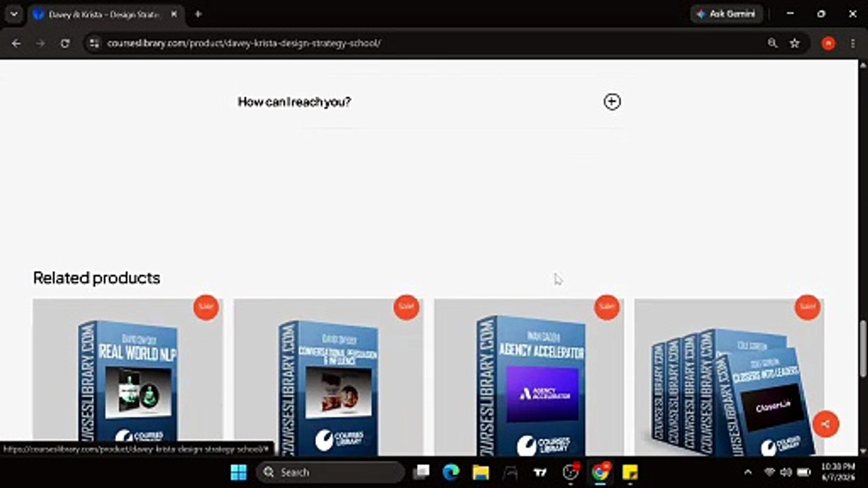Click the page vertical scrollbar thumb
868x488 pixels.
863,348
